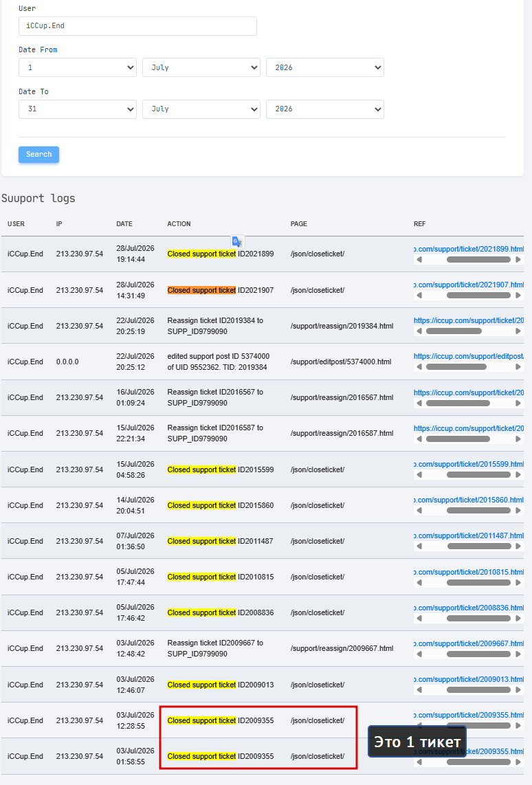Click horizontal scrollbar thumb in reassign 2016567 ref cell
Image resolution: width=532 pixels, height=785 pixels.
458,403
